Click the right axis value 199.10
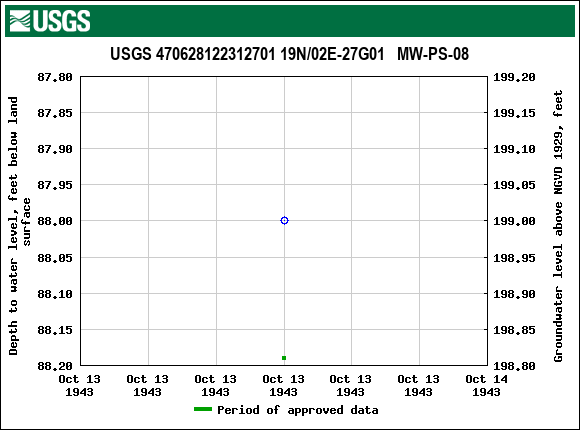 pos(515,149)
